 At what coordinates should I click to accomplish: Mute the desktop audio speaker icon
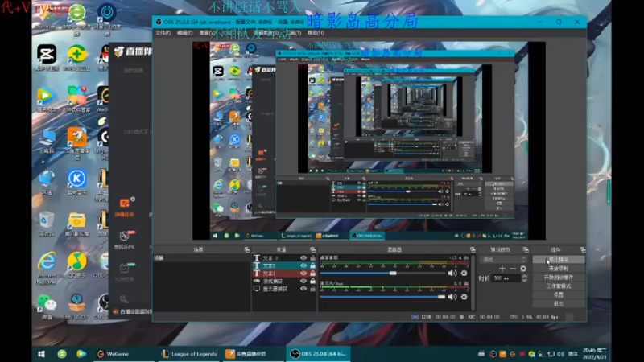click(x=452, y=273)
